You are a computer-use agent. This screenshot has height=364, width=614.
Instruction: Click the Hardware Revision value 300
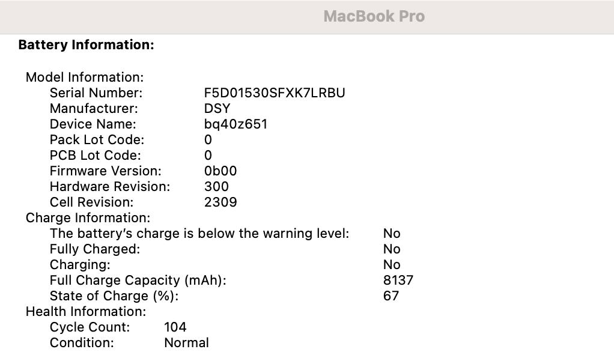click(216, 187)
